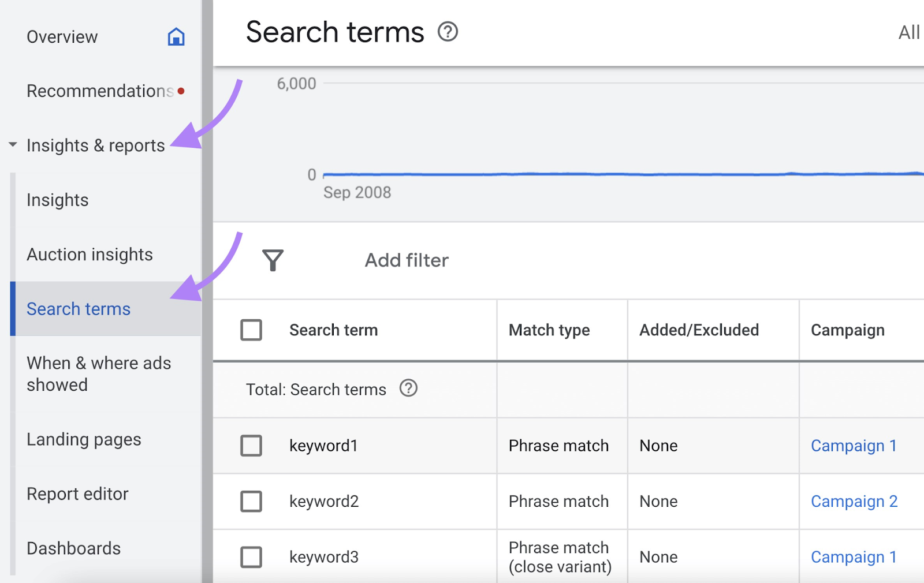Click the Add filter field
Screen dimensions: 924x583
pos(407,260)
